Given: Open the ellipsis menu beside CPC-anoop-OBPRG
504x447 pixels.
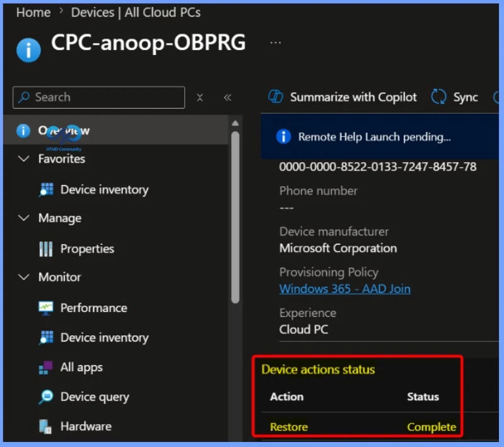Looking at the screenshot, I should (x=276, y=42).
